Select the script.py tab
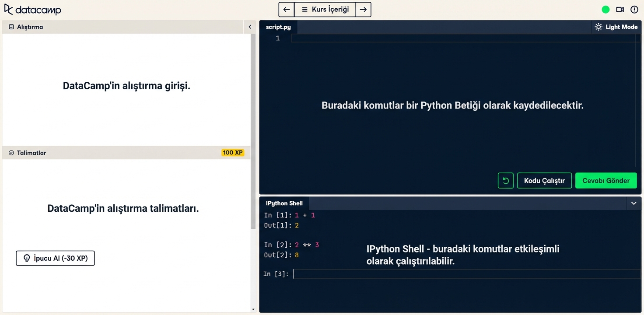 click(x=278, y=27)
